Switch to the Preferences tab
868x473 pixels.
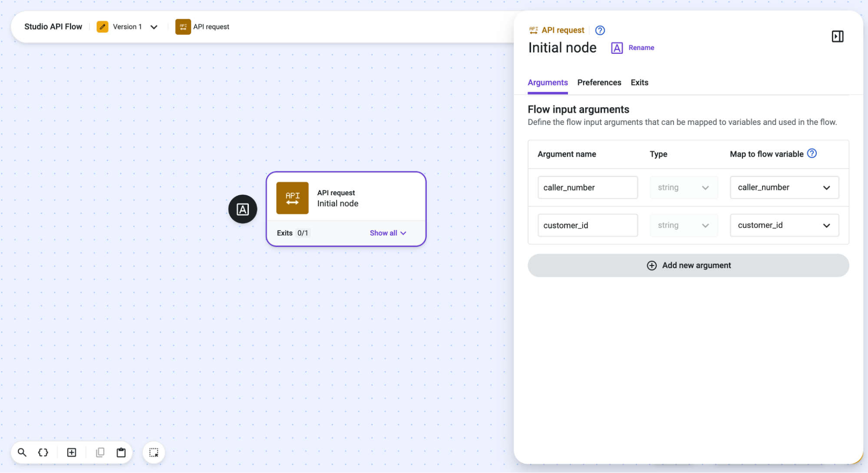click(599, 82)
